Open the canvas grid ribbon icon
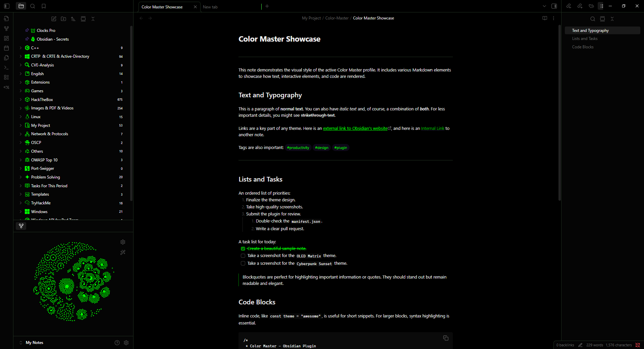Image resolution: width=644 pixels, height=349 pixels. point(6,38)
